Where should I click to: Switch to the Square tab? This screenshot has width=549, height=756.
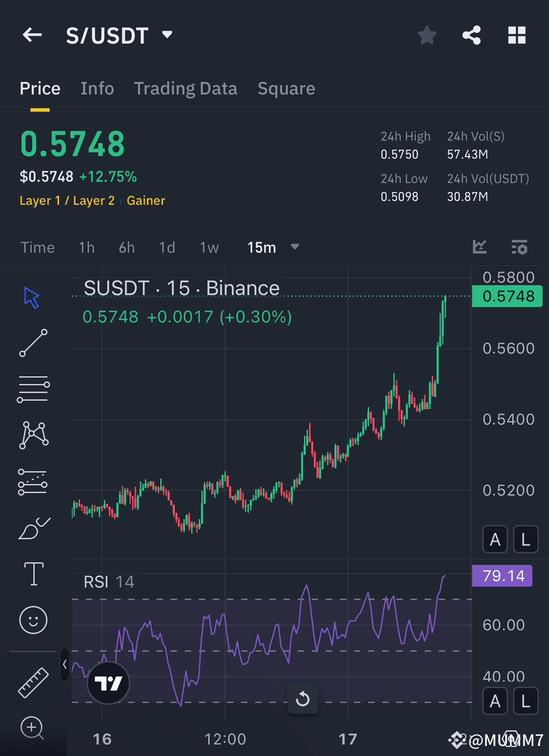coord(286,89)
